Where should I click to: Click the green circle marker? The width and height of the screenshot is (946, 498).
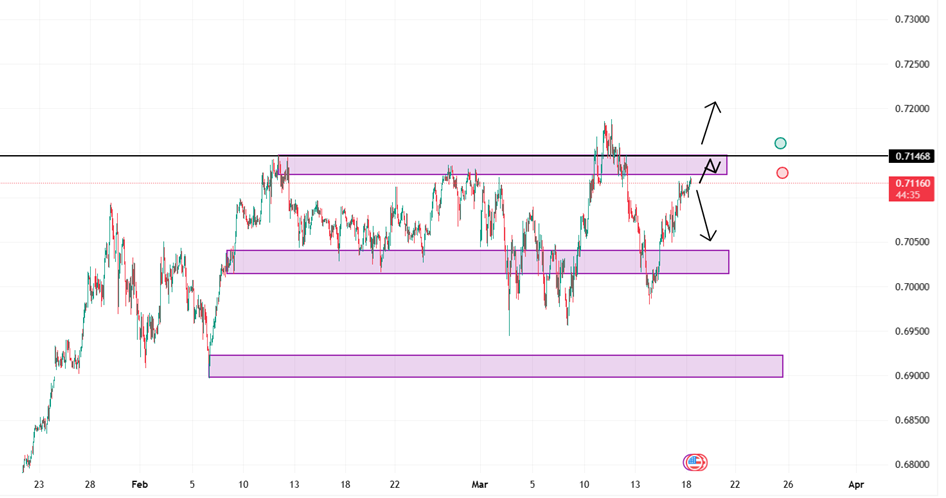coord(781,144)
